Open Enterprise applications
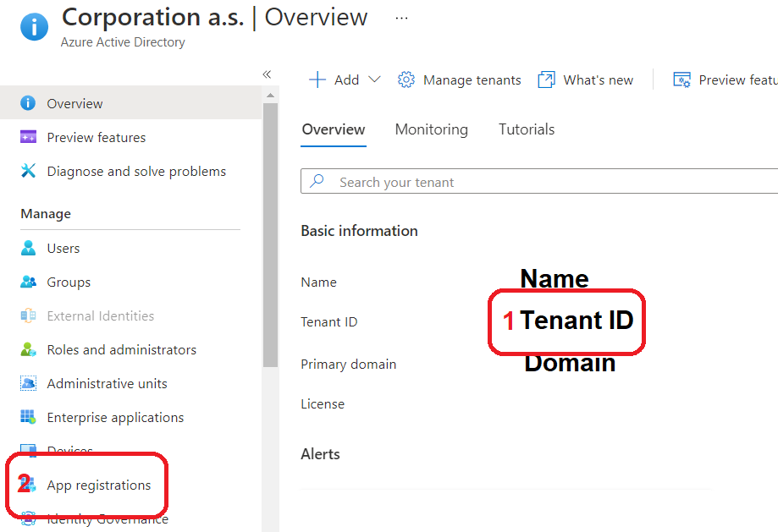778x532 pixels. click(115, 418)
